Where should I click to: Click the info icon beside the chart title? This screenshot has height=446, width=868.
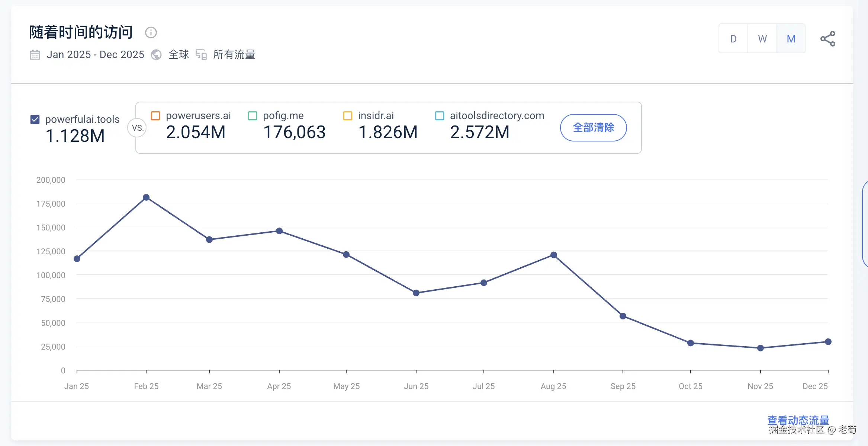151,33
